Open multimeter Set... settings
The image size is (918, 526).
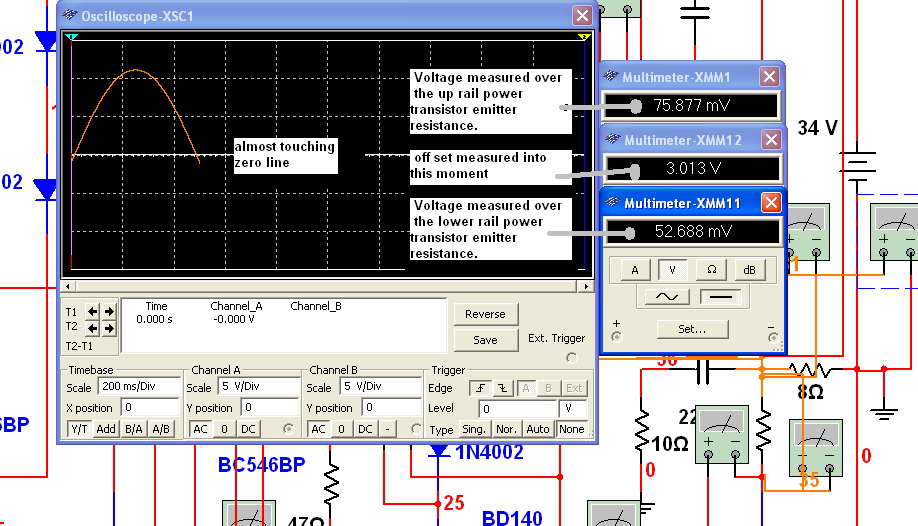(x=692, y=329)
